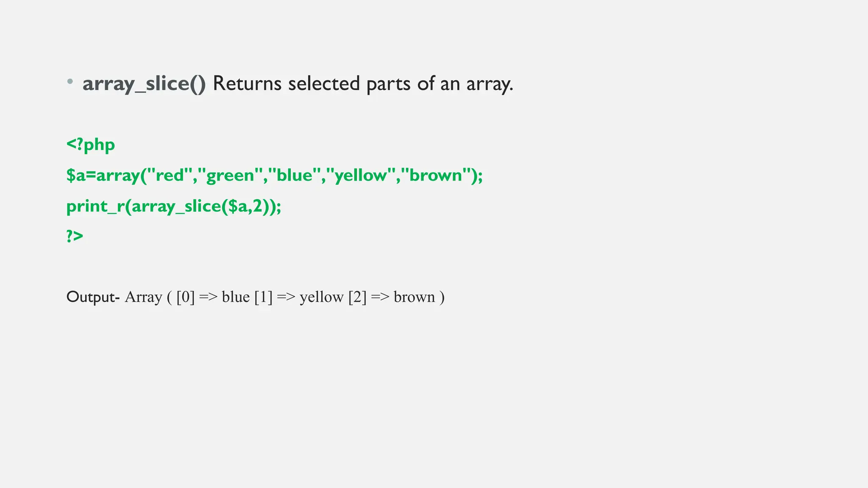Click print_r at start of third code line
The image size is (868, 488).
(96, 206)
